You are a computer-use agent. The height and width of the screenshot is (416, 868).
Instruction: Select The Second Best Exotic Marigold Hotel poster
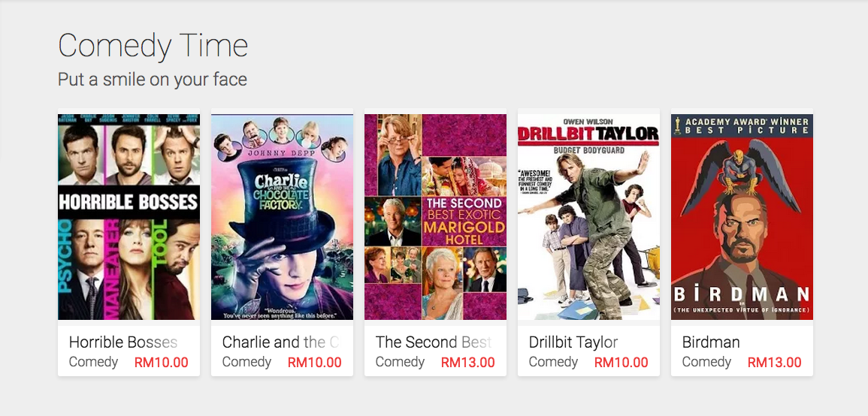(x=435, y=216)
